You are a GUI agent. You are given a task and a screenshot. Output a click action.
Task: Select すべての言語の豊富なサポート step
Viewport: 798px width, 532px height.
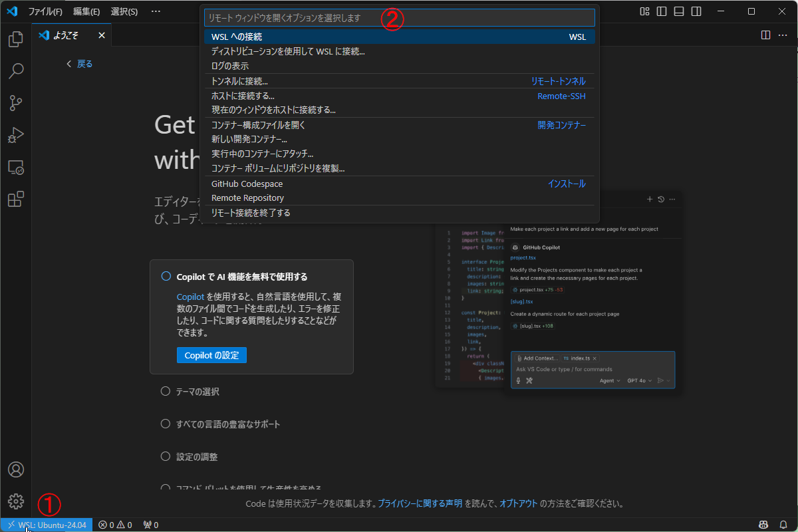[221, 424]
